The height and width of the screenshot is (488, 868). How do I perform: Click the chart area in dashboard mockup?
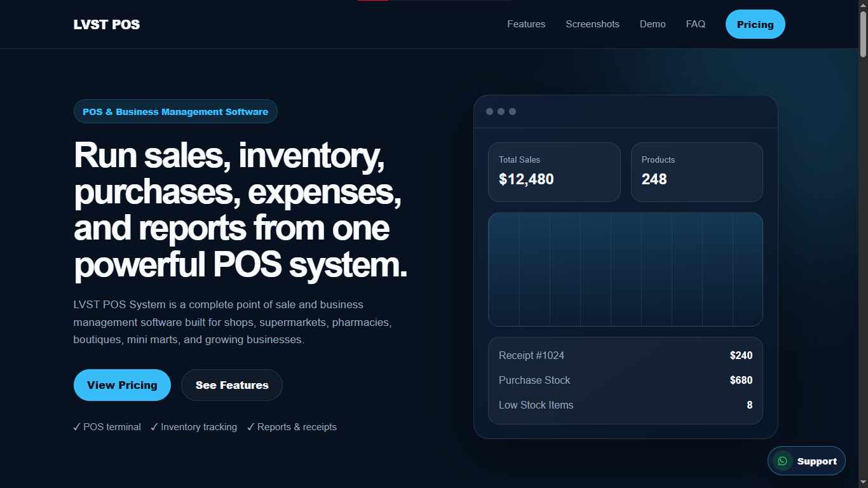click(625, 269)
